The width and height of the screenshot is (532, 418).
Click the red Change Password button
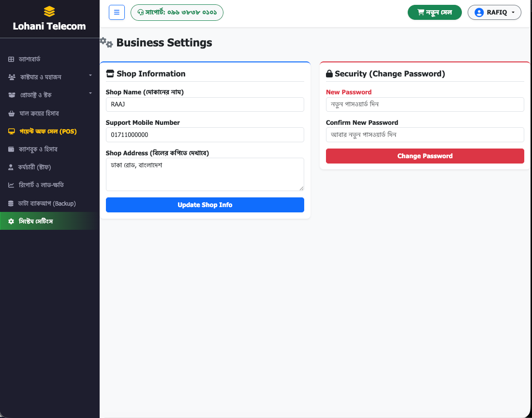[x=425, y=156]
